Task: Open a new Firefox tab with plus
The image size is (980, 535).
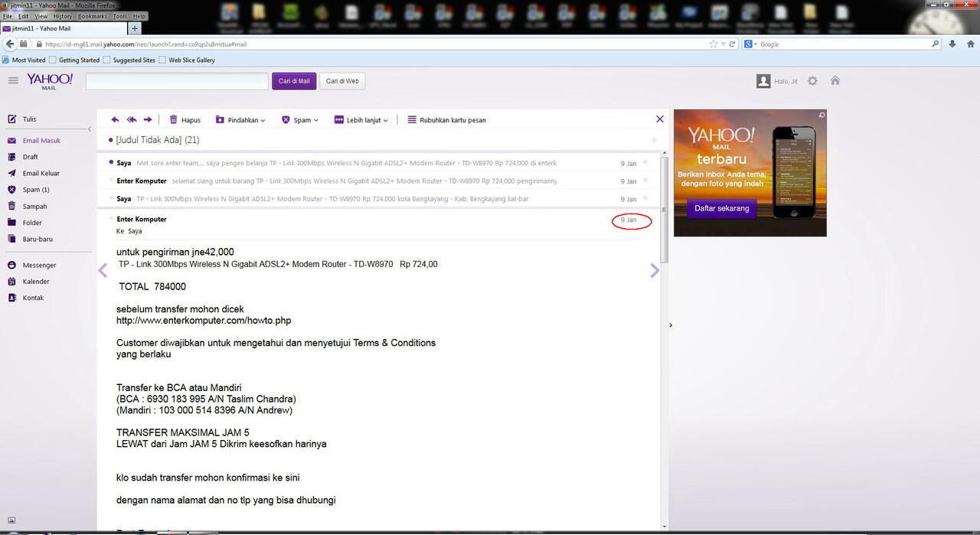Action: [x=136, y=28]
